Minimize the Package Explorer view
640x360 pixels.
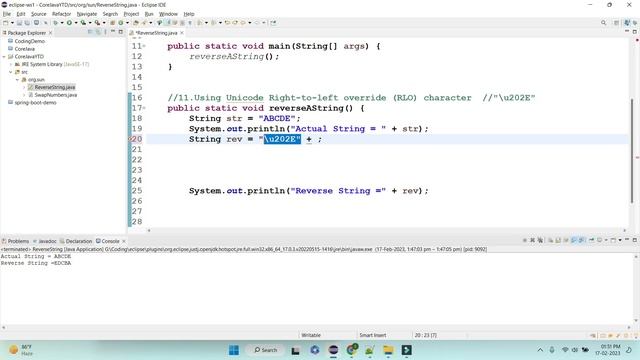[x=113, y=32]
